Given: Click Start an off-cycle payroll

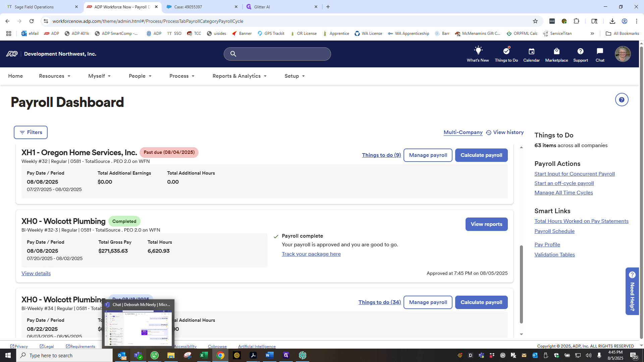Looking at the screenshot, I should pyautogui.click(x=564, y=183).
